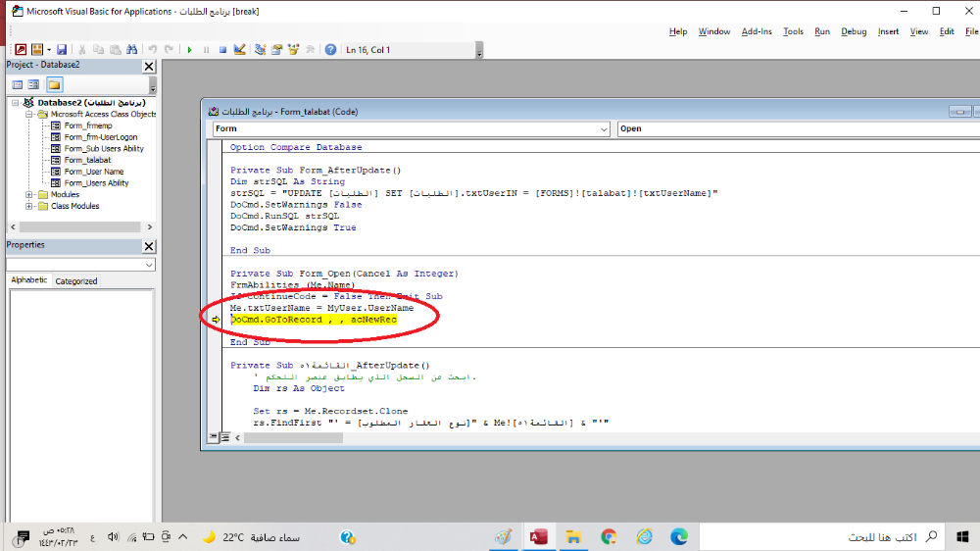980x551 pixels.
Task: Open File Explorer from the taskbar
Action: [573, 536]
